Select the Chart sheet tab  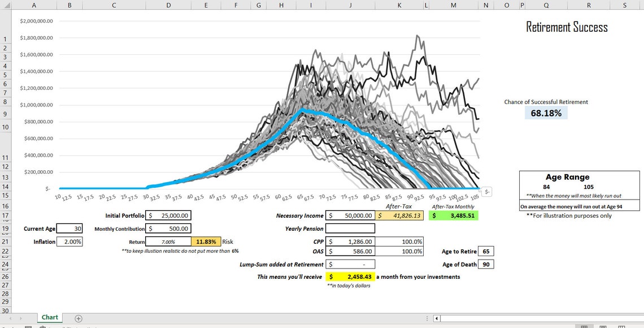[x=50, y=318]
